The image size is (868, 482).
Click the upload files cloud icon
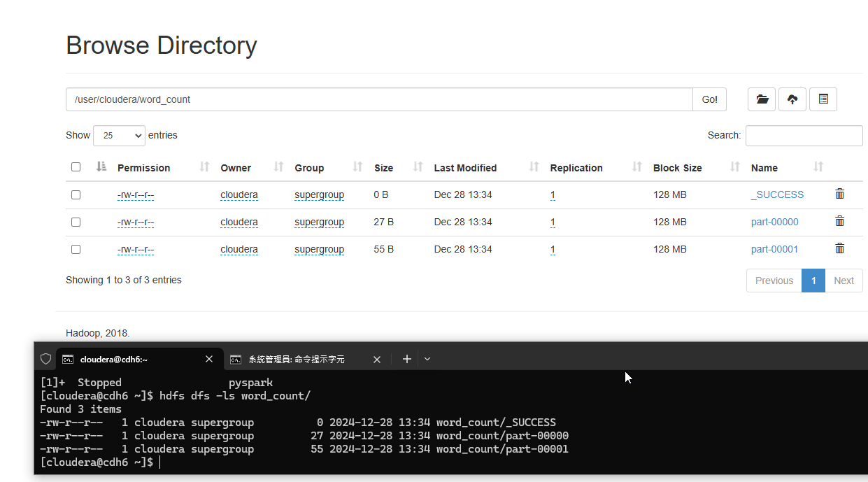coord(792,99)
